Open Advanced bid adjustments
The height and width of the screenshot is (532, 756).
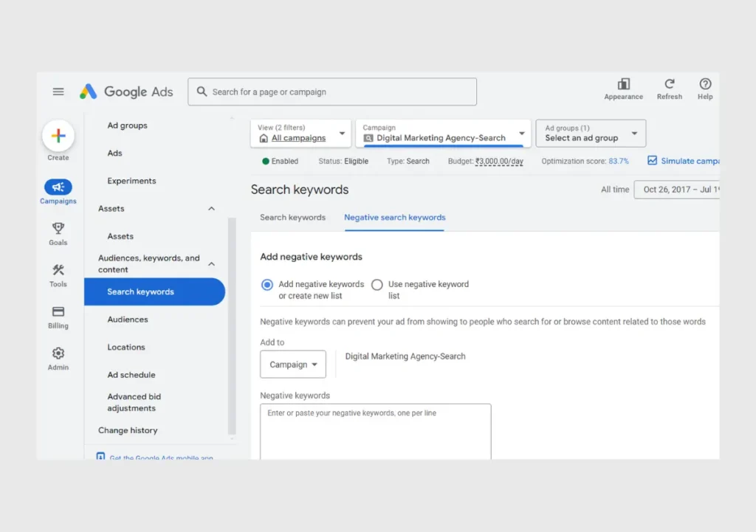pyautogui.click(x=134, y=402)
